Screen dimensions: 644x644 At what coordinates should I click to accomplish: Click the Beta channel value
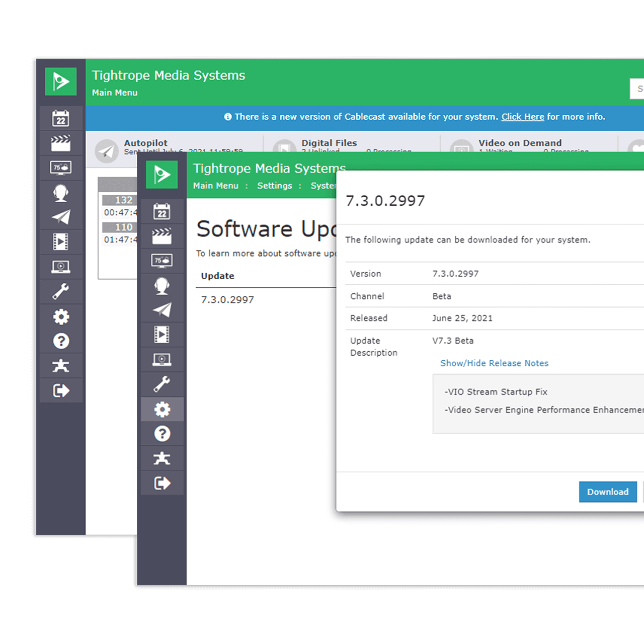click(442, 296)
